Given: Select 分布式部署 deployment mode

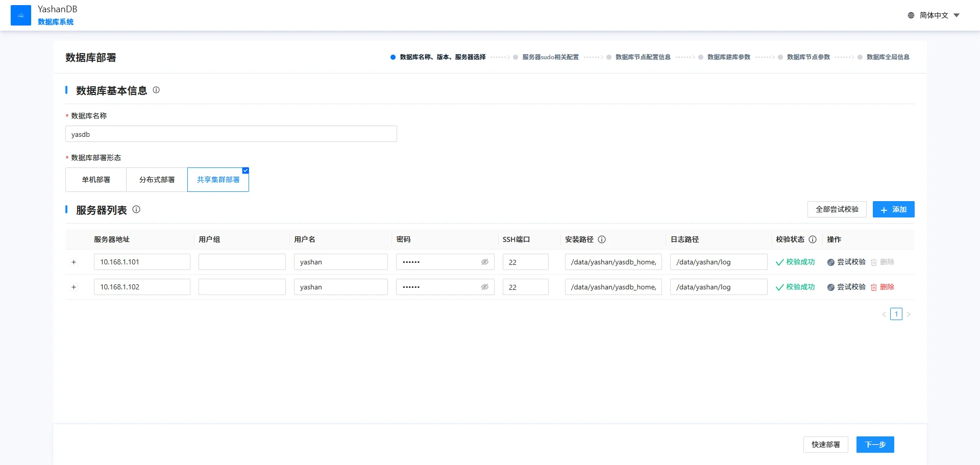Looking at the screenshot, I should tap(157, 180).
